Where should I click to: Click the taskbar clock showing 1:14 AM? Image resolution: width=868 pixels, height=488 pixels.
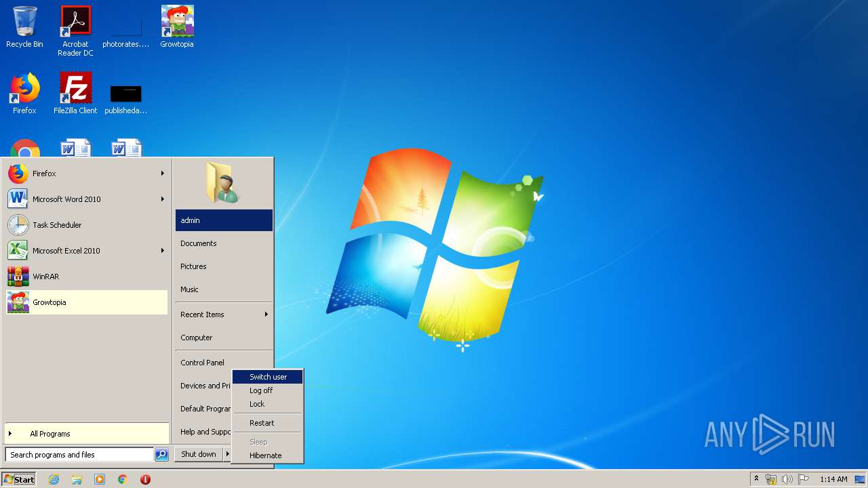[833, 479]
